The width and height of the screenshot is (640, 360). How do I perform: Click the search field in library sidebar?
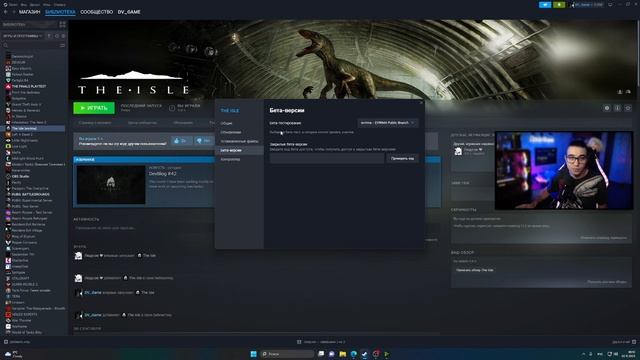click(x=31, y=45)
